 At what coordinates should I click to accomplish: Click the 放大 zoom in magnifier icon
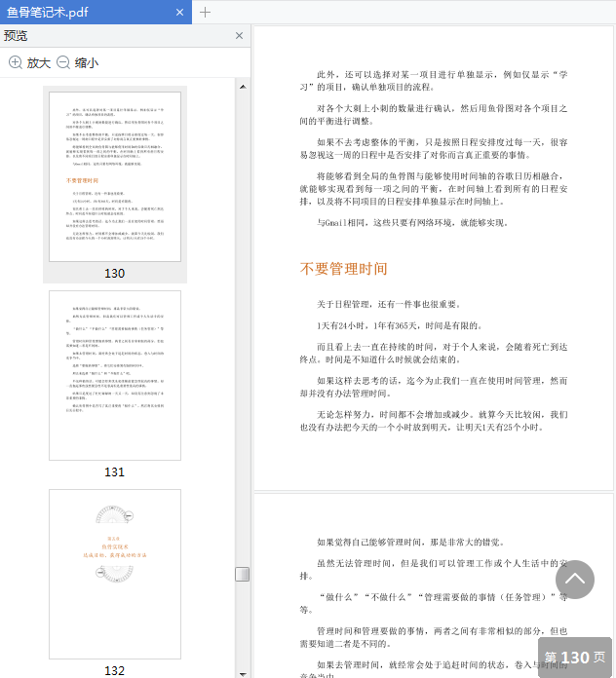tap(16, 62)
